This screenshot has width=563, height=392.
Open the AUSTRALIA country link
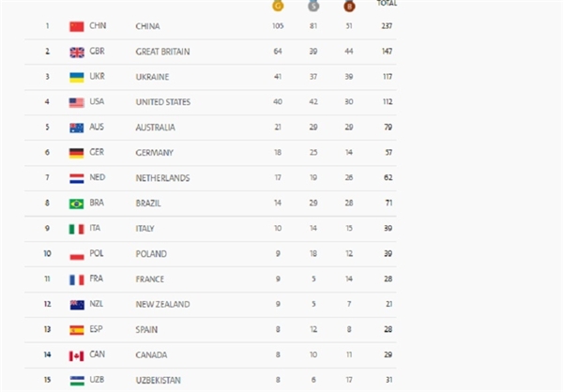[155, 128]
